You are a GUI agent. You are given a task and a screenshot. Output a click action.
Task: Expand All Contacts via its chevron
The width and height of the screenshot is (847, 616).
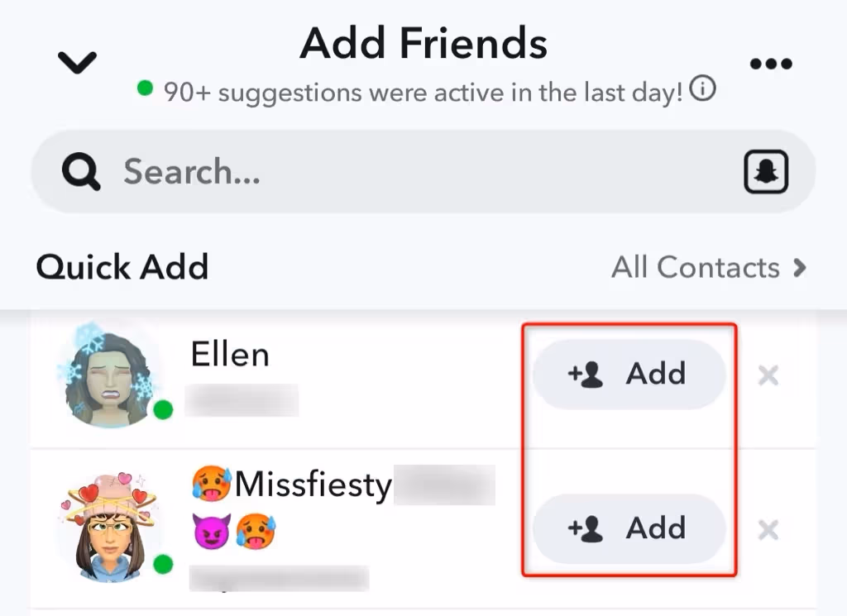click(x=801, y=267)
